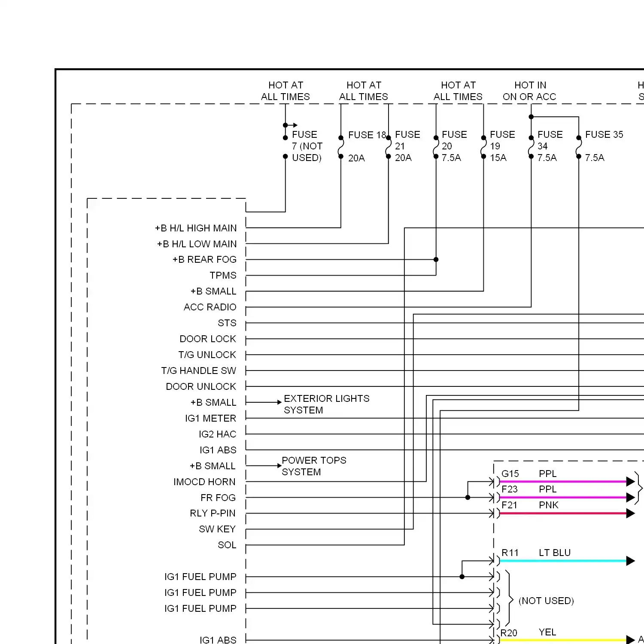Click the PPL label on the F23 wire
Viewport: 644px width, 644px height.
coord(548,489)
